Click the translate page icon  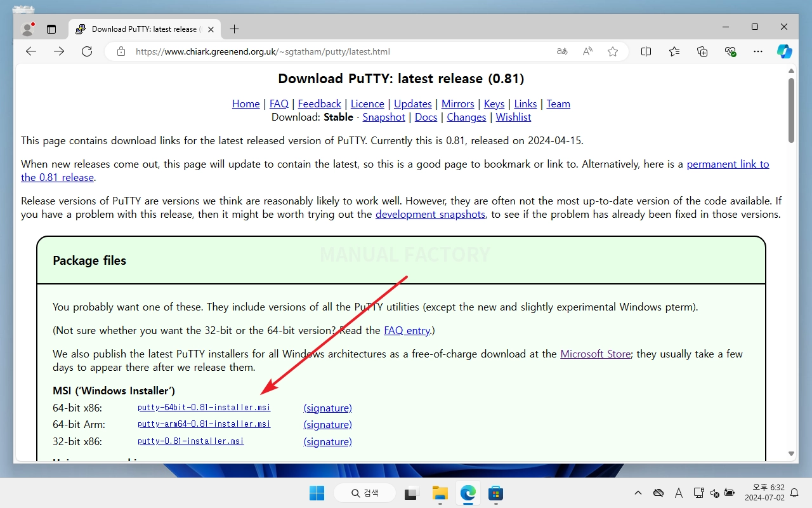tap(562, 51)
